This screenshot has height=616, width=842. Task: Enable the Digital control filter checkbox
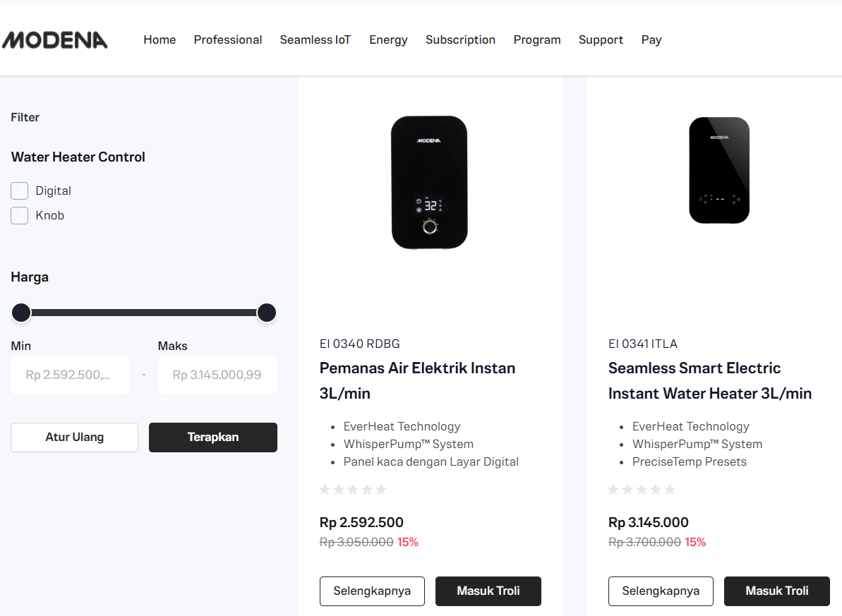[x=20, y=191]
